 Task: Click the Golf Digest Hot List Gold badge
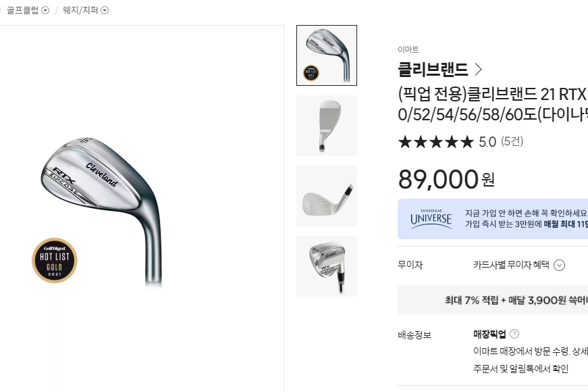(55, 260)
